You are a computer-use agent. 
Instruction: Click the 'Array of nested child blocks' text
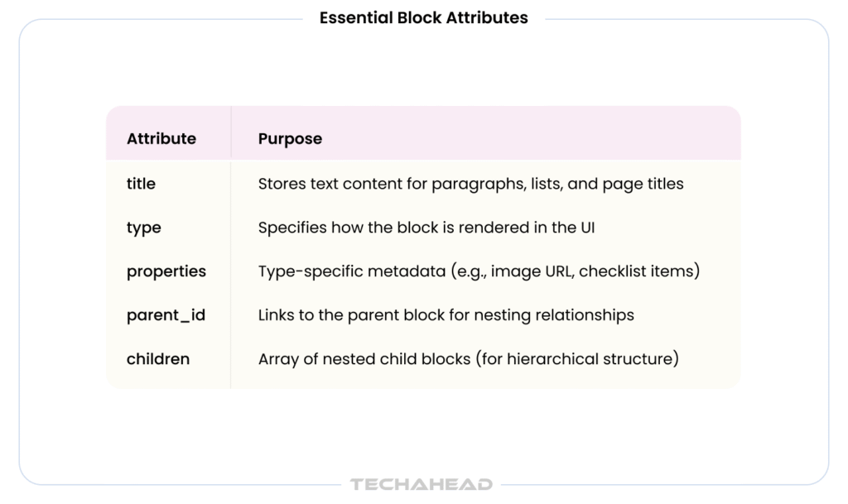click(469, 358)
